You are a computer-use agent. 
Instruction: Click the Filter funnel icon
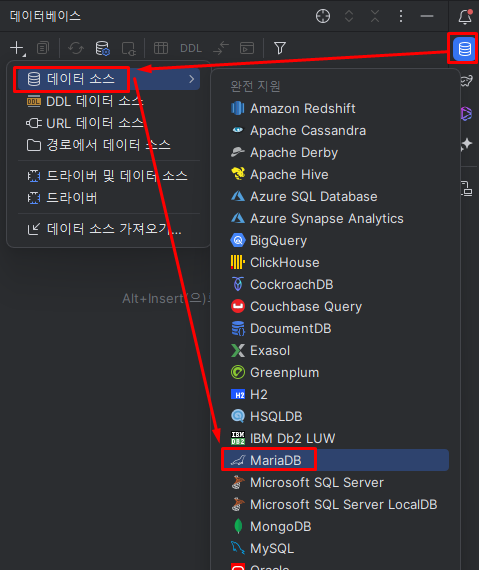[280, 48]
